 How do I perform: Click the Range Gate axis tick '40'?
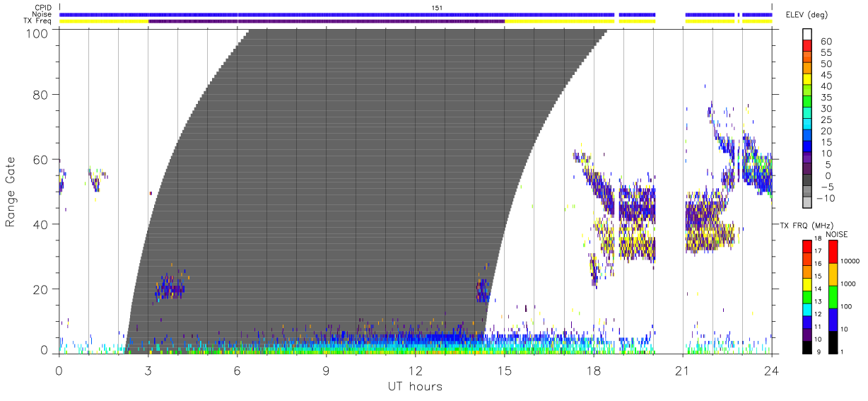click(x=42, y=224)
